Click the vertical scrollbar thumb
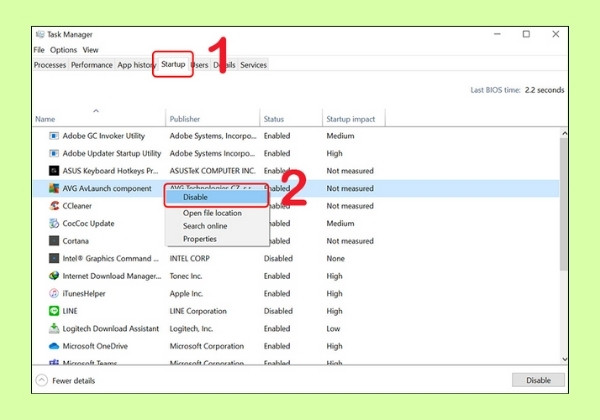Screen dimensions: 600x420 click(x=563, y=205)
